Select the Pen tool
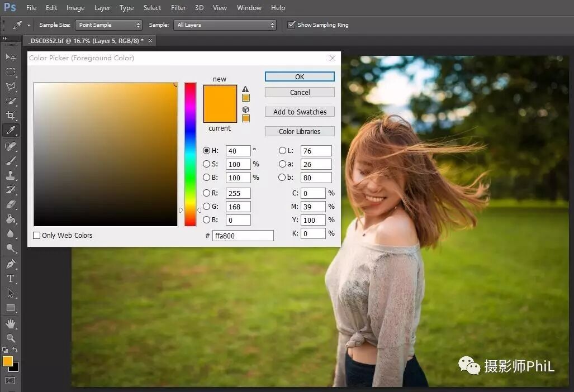Screen dimensions: 574x392 [x=11, y=264]
